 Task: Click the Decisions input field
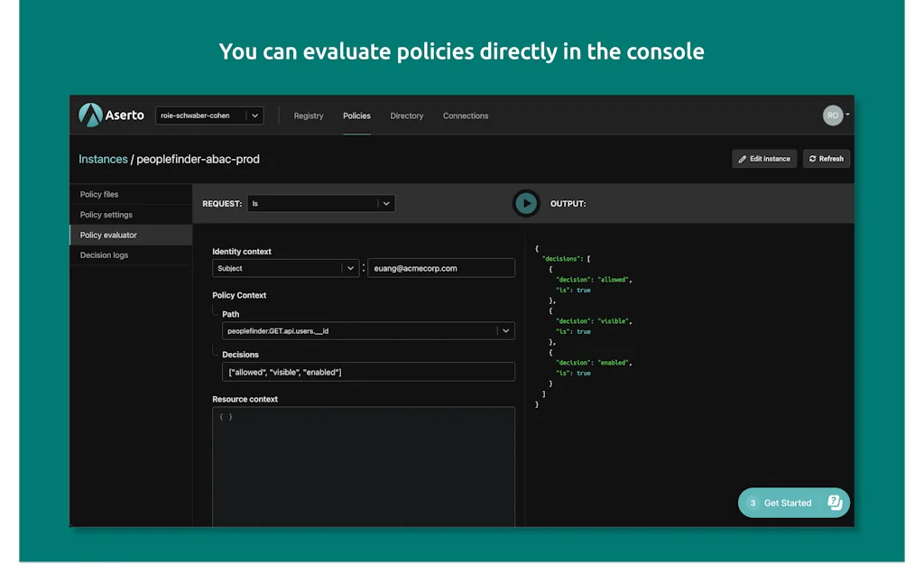(x=368, y=373)
